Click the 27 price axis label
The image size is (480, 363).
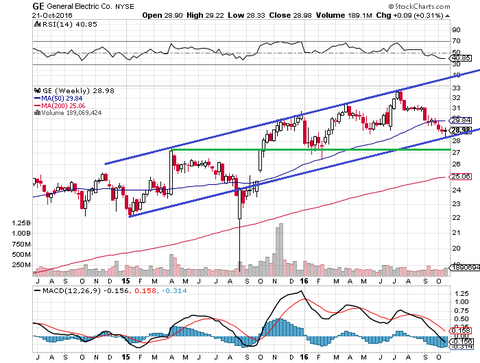[456, 153]
